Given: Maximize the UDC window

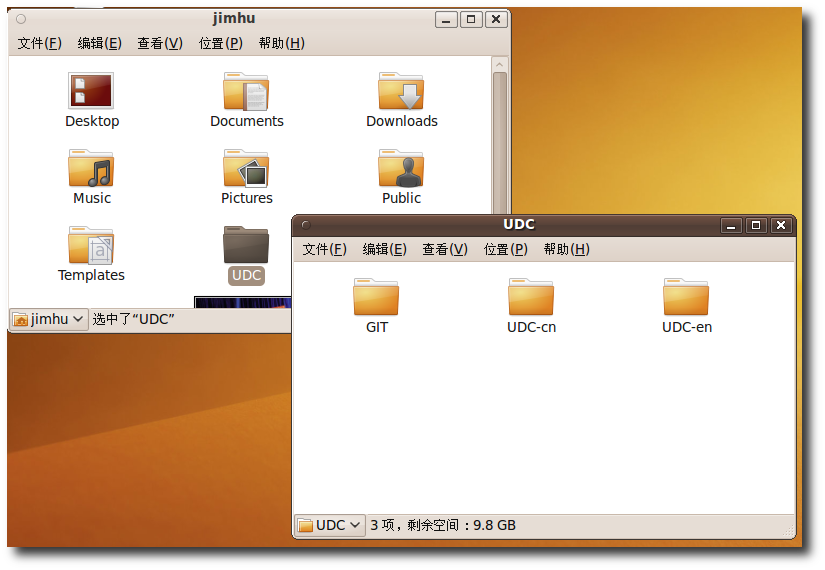Looking at the screenshot, I should [756, 226].
